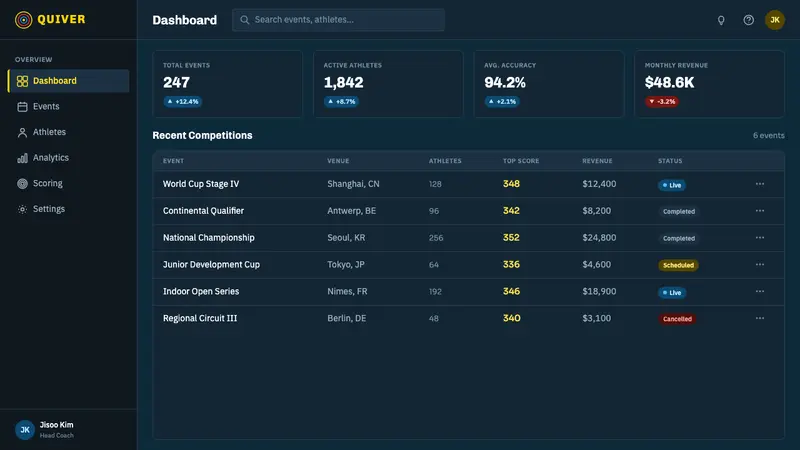Sort by the TOP SCORE column header
Image resolution: width=800 pixels, height=450 pixels.
(521, 161)
